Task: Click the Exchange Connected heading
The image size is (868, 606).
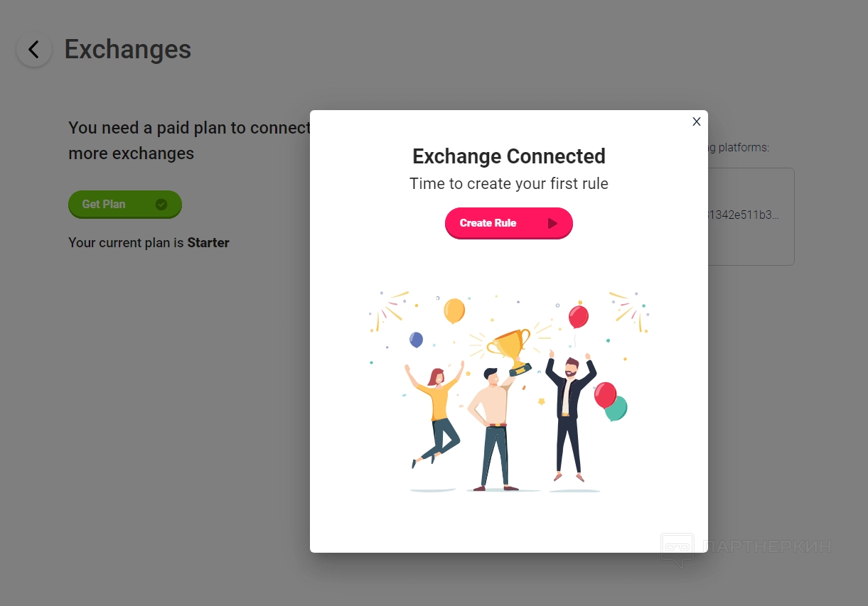Action: pyautogui.click(x=508, y=156)
